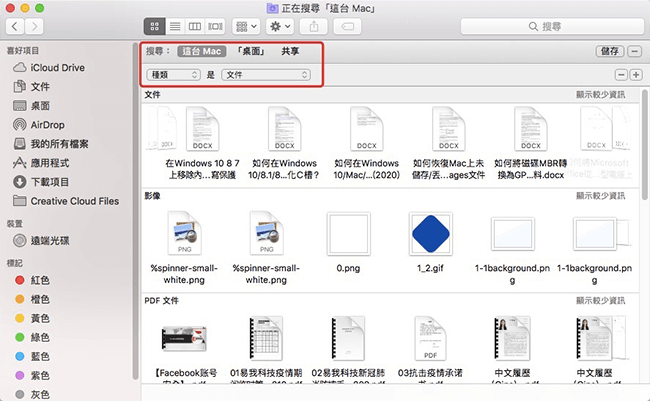This screenshot has width=650, height=401.
Task: Switch to cover flow view
Action: point(215,27)
